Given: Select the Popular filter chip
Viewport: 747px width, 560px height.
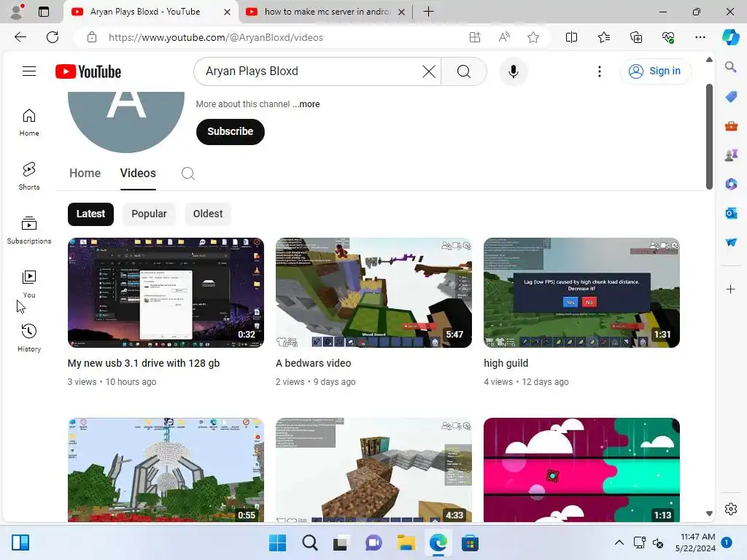Looking at the screenshot, I should 149,214.
